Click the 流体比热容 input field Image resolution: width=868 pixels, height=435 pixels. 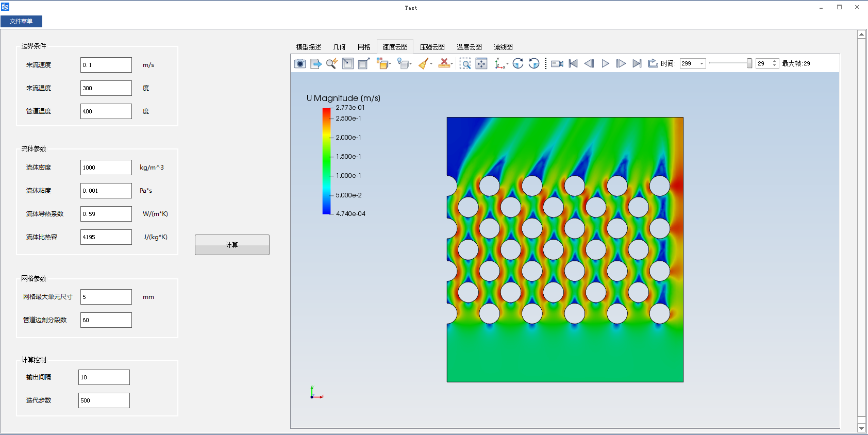click(x=106, y=237)
